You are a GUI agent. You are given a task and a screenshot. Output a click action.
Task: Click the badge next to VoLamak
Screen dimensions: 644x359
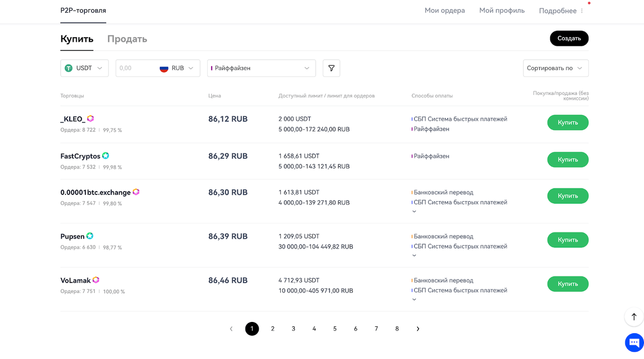point(96,280)
